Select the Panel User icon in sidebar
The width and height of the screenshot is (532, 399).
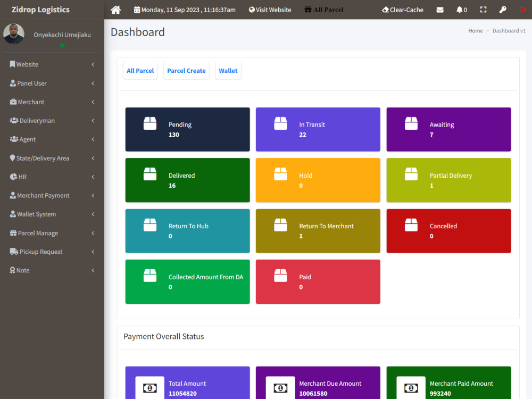click(13, 83)
